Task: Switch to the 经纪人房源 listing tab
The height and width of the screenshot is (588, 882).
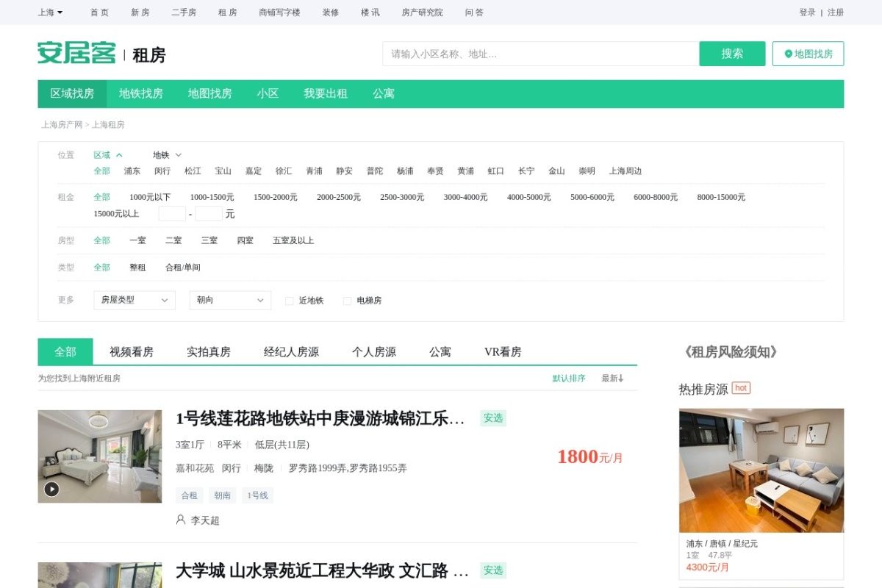Action: click(x=291, y=351)
